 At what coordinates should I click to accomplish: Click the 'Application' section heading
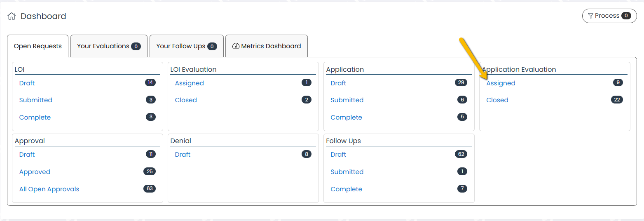click(345, 70)
